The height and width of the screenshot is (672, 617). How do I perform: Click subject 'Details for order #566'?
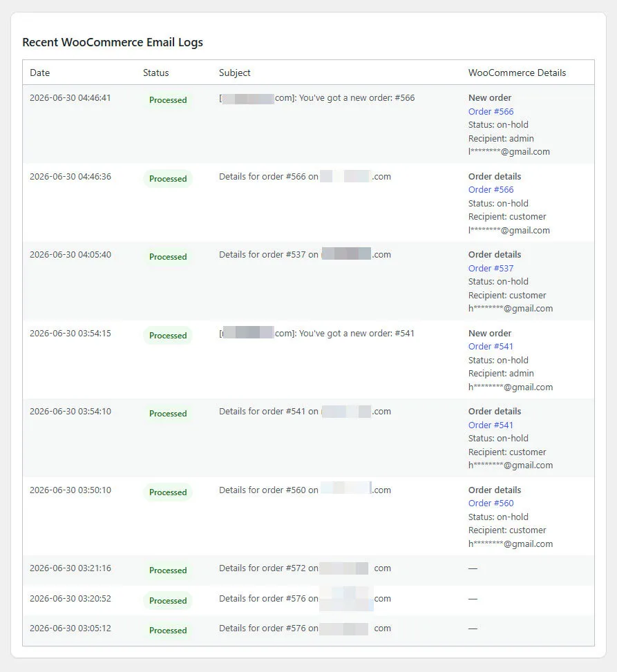(263, 177)
